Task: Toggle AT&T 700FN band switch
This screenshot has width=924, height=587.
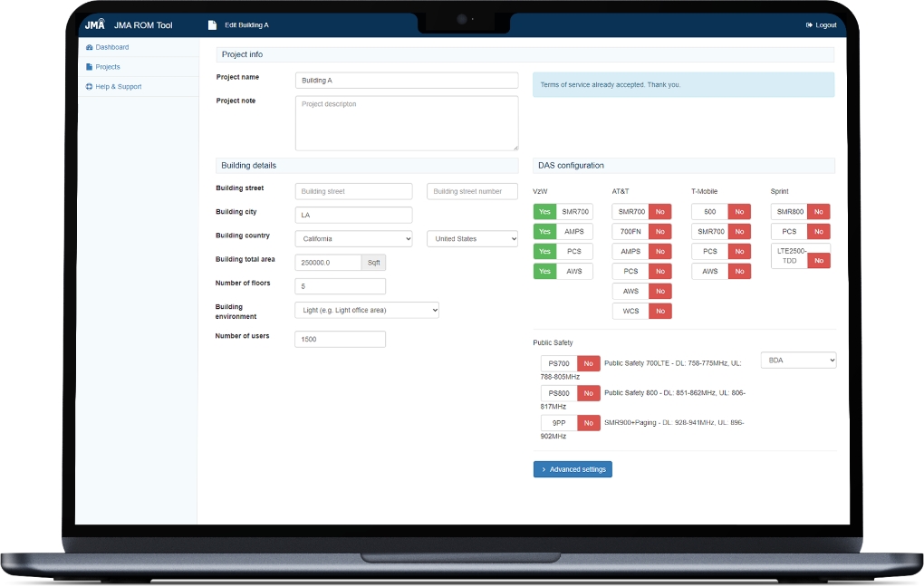Action: pos(659,231)
